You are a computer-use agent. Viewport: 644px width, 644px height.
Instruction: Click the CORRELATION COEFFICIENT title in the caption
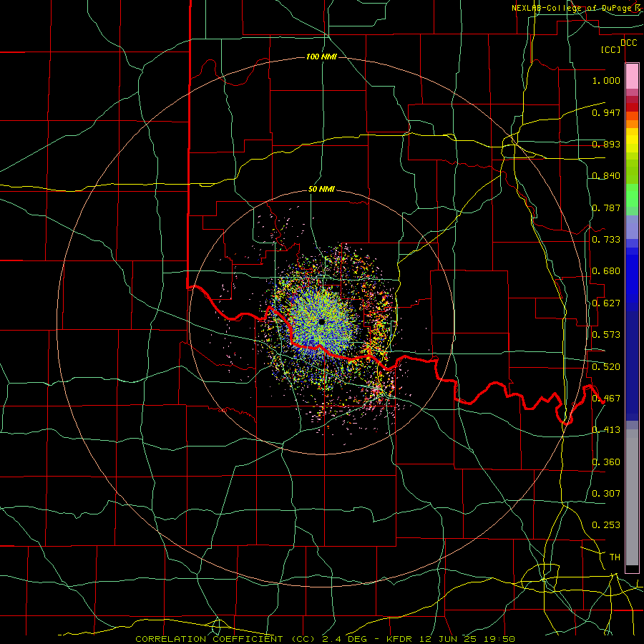[x=210, y=639]
